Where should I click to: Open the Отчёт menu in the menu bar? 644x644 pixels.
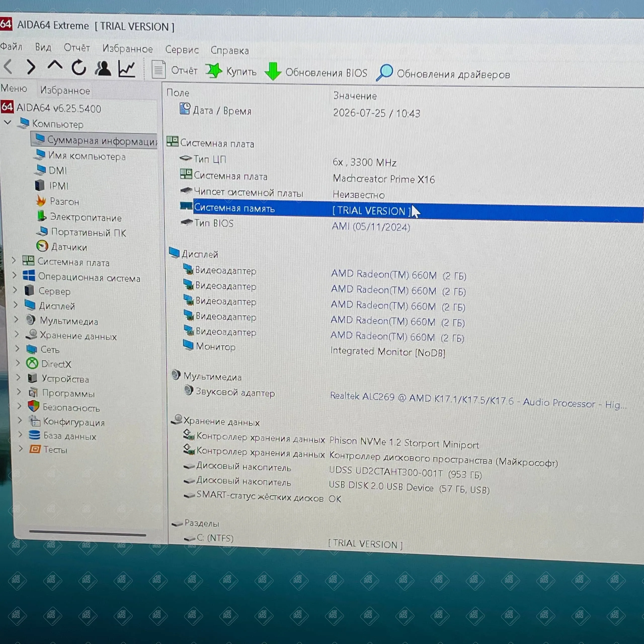click(x=77, y=48)
